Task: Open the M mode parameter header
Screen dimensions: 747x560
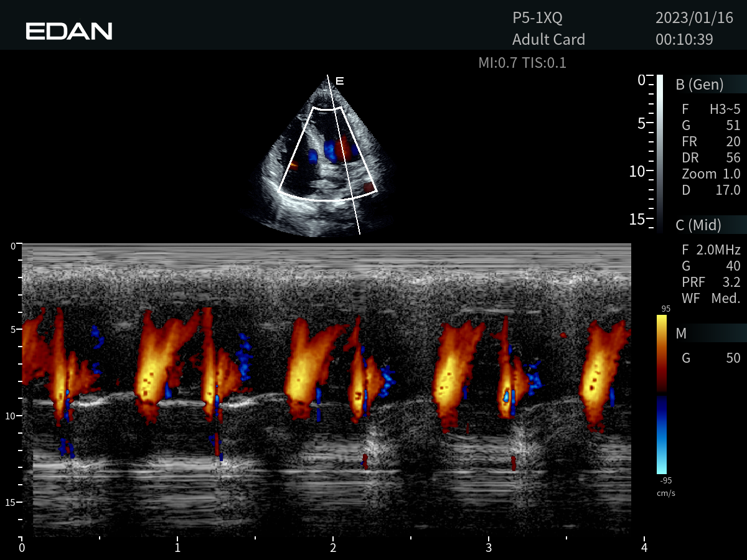Action: [x=682, y=334]
